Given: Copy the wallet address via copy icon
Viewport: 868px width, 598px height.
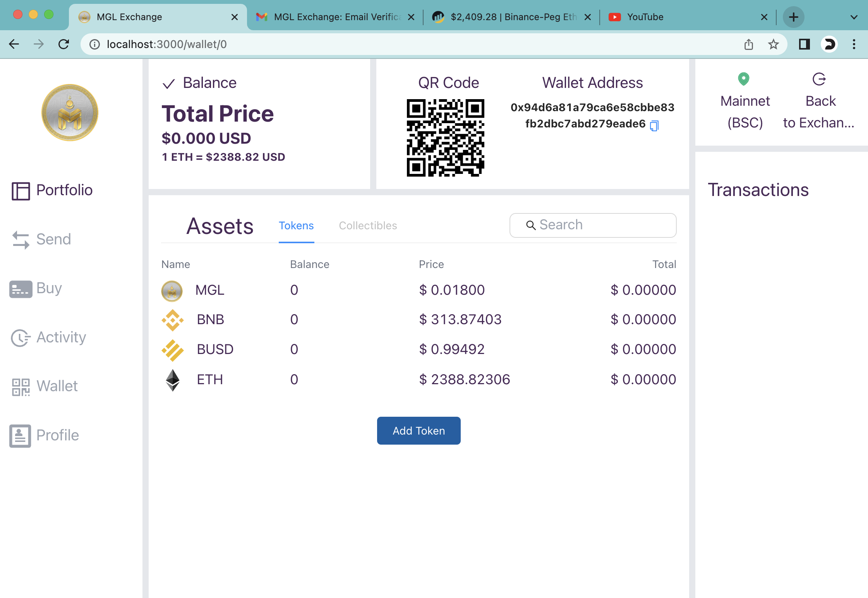Looking at the screenshot, I should 654,125.
